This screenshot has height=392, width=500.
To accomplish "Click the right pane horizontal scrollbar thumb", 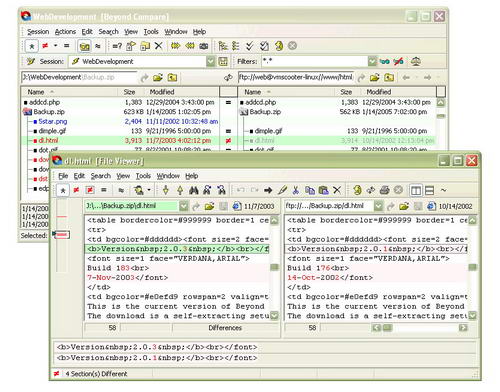I will 387,328.
